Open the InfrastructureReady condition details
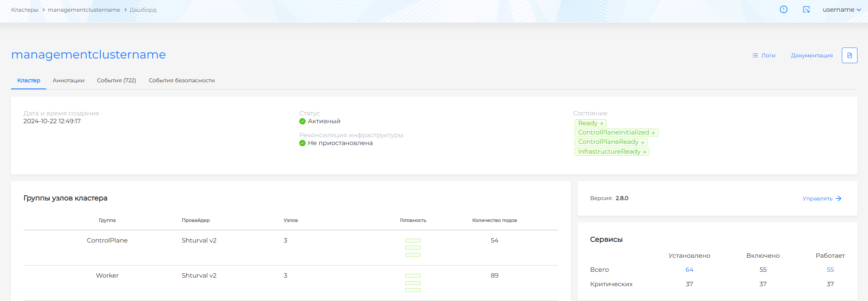Viewport: 868px width, 301px height. tap(612, 152)
